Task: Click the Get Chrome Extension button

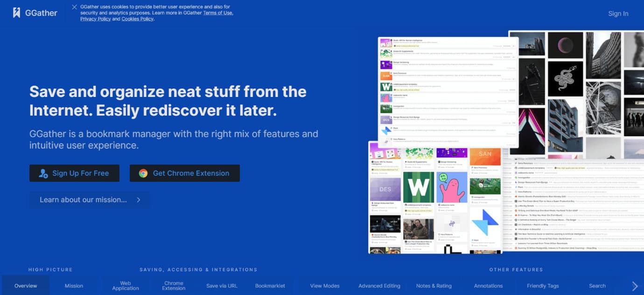Action: 185,173
